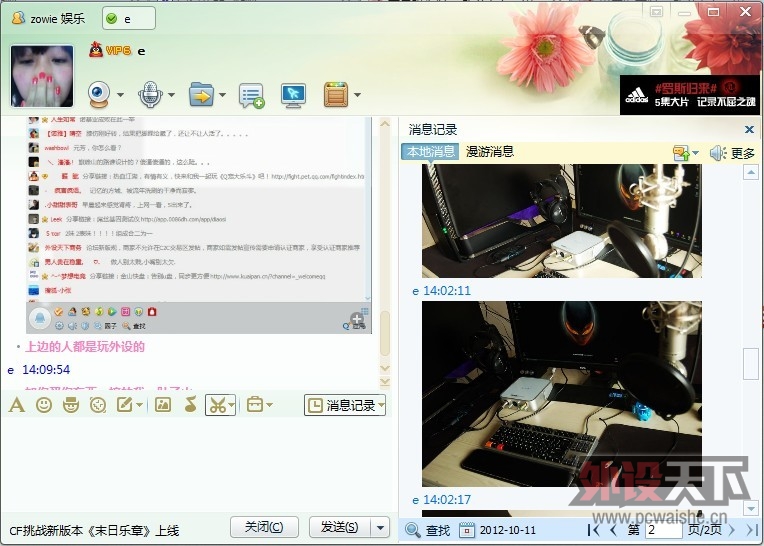Click the export message records icon

pyautogui.click(x=682, y=153)
